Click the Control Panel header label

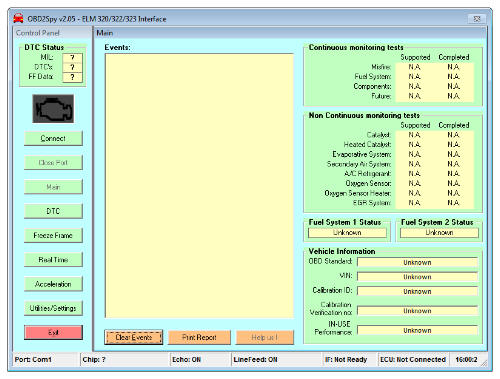(x=38, y=33)
